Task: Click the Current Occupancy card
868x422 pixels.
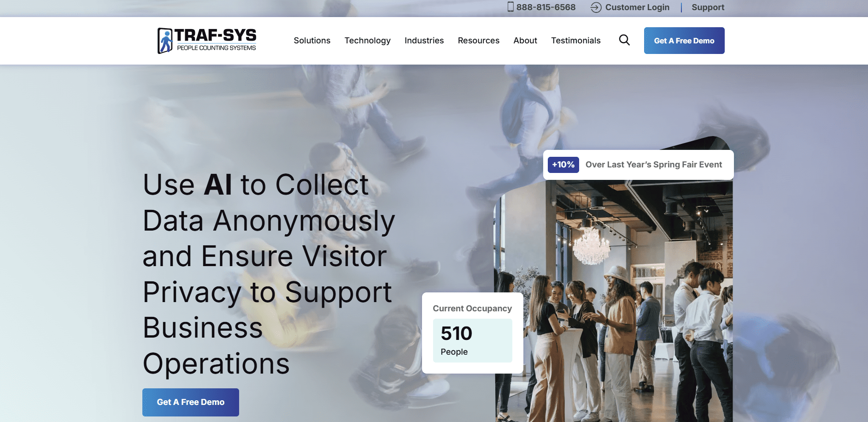Action: tap(473, 333)
